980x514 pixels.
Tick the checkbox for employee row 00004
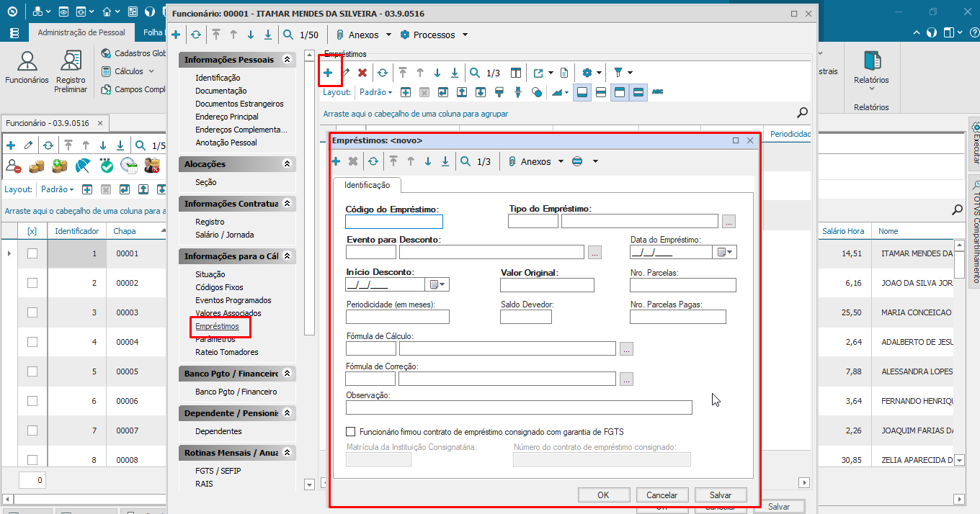(32, 342)
